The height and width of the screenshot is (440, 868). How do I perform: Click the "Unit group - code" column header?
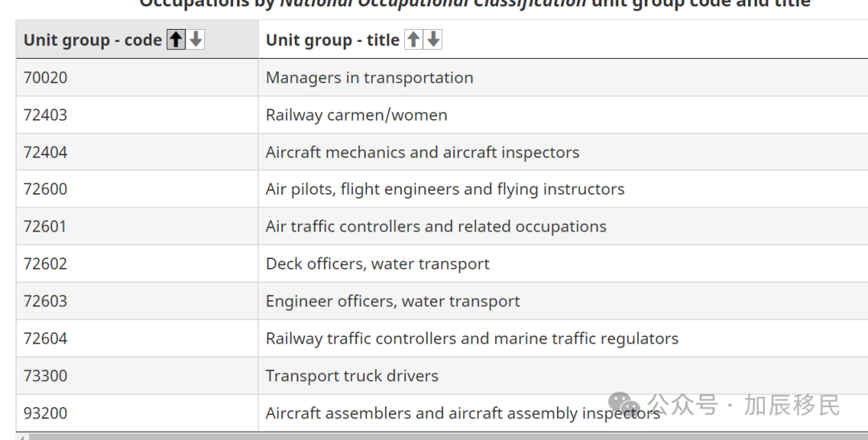92,40
